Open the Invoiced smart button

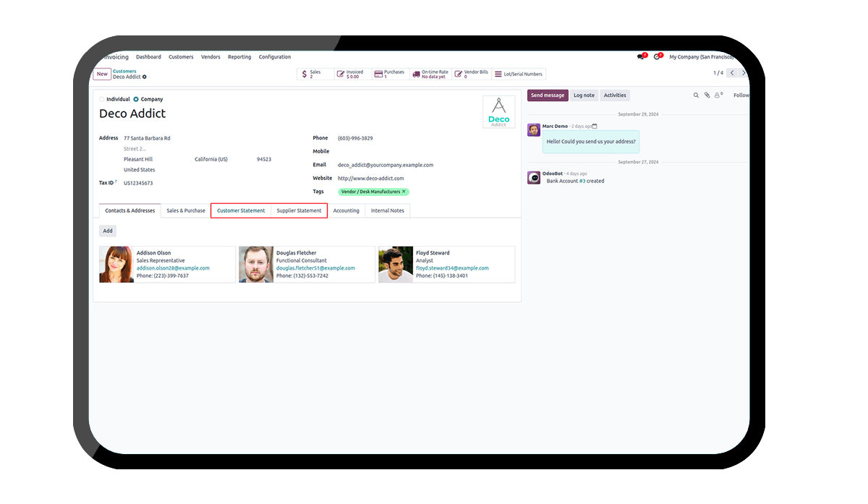pos(353,74)
